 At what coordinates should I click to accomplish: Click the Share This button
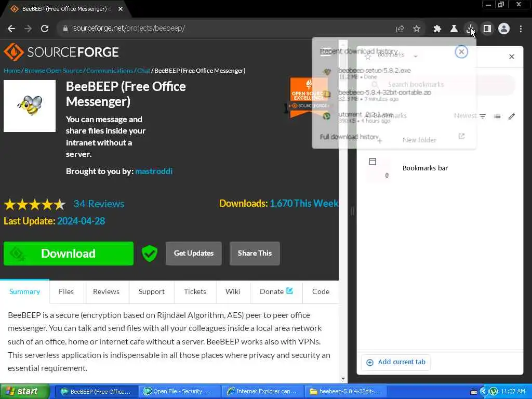tap(255, 254)
